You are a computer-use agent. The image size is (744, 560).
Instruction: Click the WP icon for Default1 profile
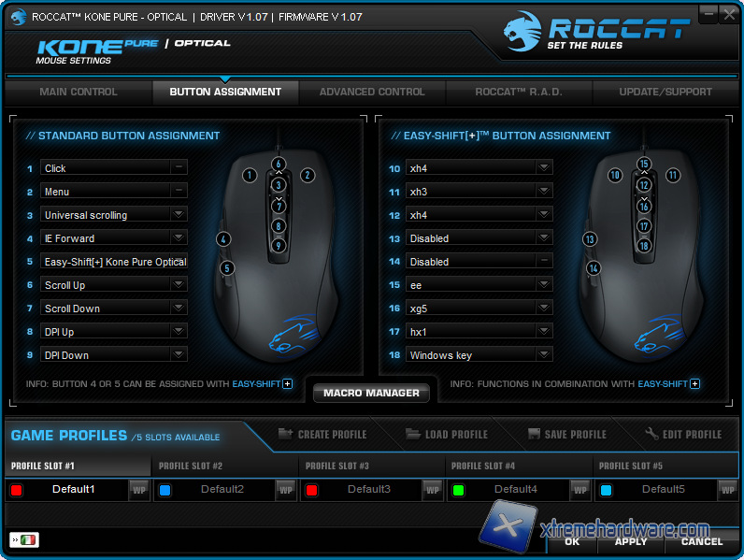[138, 489]
